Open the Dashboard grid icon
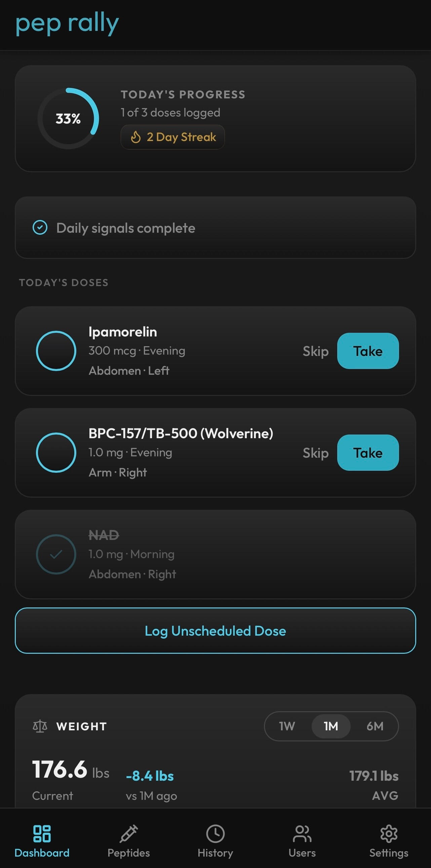The width and height of the screenshot is (431, 868). (42, 834)
